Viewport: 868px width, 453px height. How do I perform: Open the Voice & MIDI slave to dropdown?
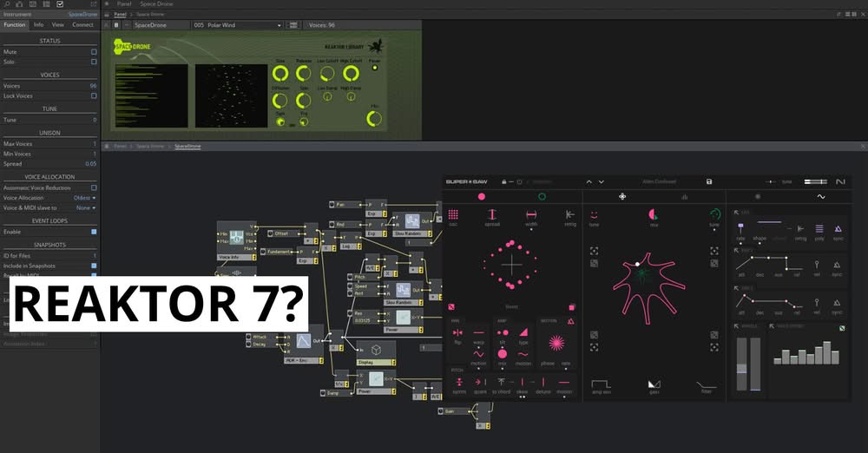[86, 207]
